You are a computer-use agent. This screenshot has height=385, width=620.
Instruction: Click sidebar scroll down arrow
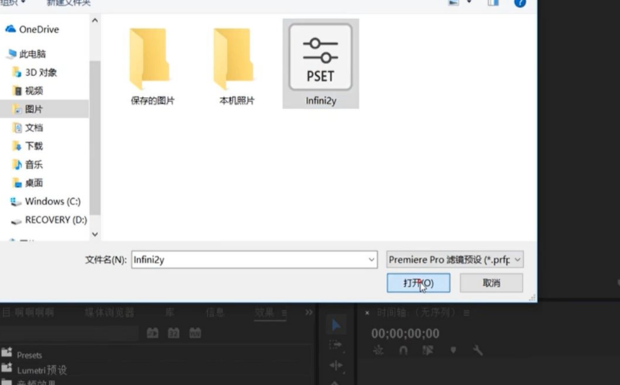95,234
